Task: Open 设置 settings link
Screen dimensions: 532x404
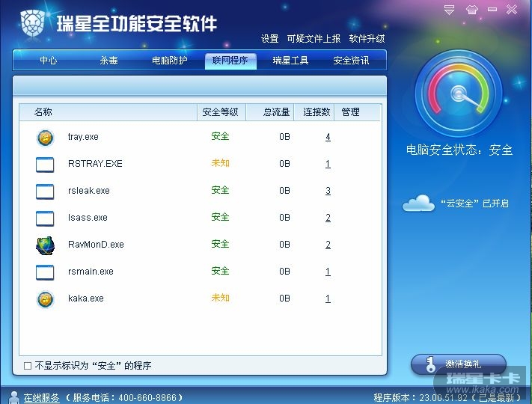Action: click(x=269, y=39)
